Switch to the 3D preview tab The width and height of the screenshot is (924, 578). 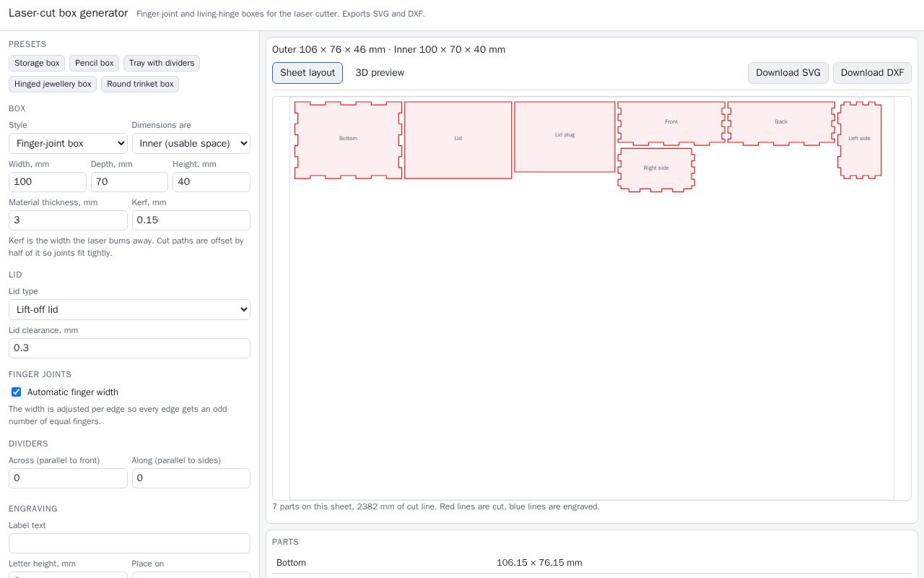click(x=380, y=73)
